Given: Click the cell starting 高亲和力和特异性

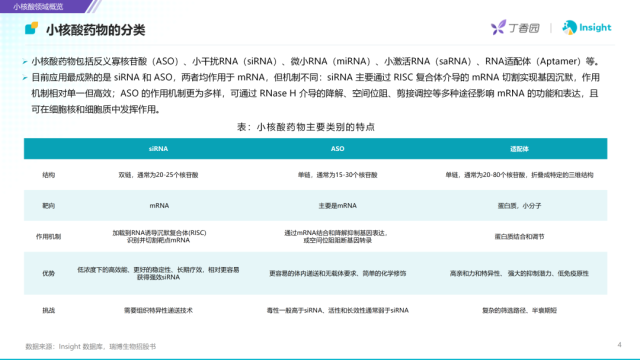Looking at the screenshot, I should [x=519, y=273].
